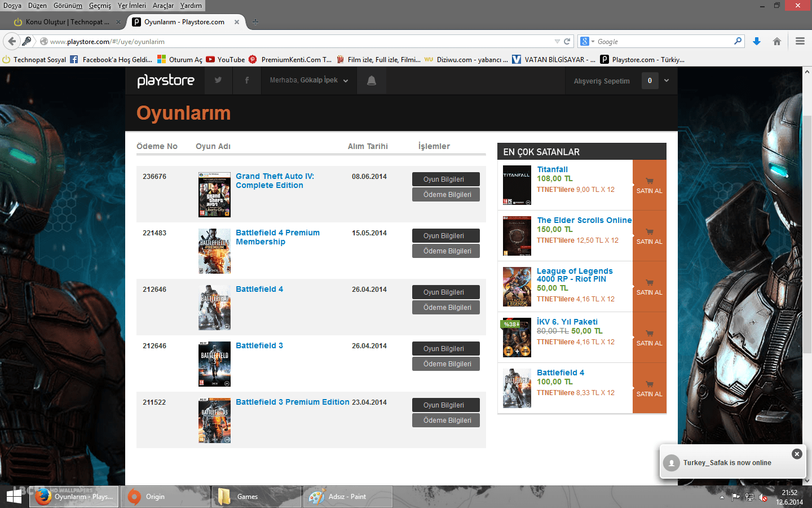This screenshot has width=812, height=508.
Task: Click the Firefox back arrow button
Action: pyautogui.click(x=12, y=41)
